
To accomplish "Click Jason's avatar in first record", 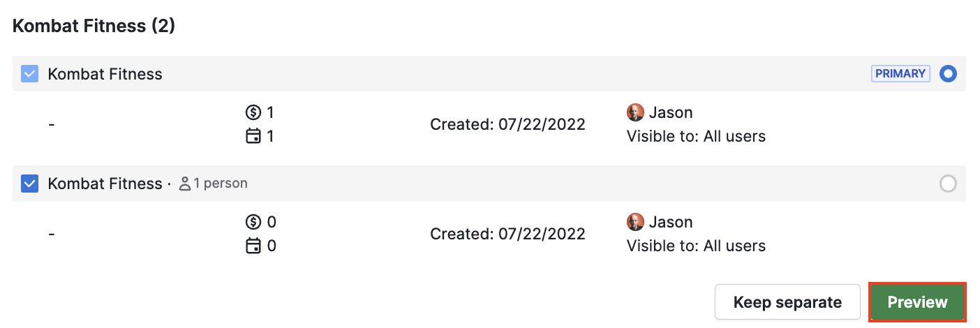I will tap(635, 112).
